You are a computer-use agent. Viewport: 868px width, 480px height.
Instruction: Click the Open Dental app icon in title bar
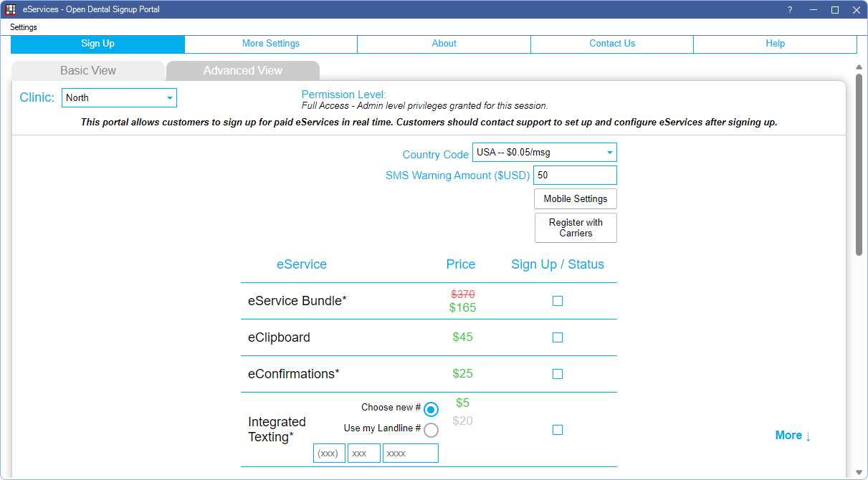[11, 9]
